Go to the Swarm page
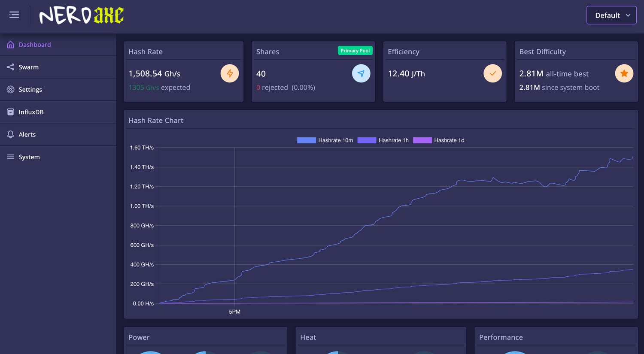The image size is (644, 354). pos(29,67)
